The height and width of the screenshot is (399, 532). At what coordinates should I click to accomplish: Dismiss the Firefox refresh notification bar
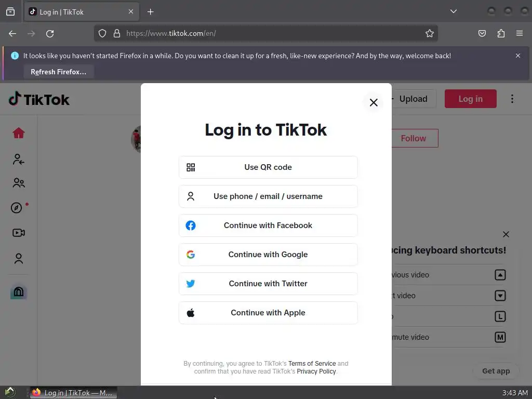tap(518, 56)
